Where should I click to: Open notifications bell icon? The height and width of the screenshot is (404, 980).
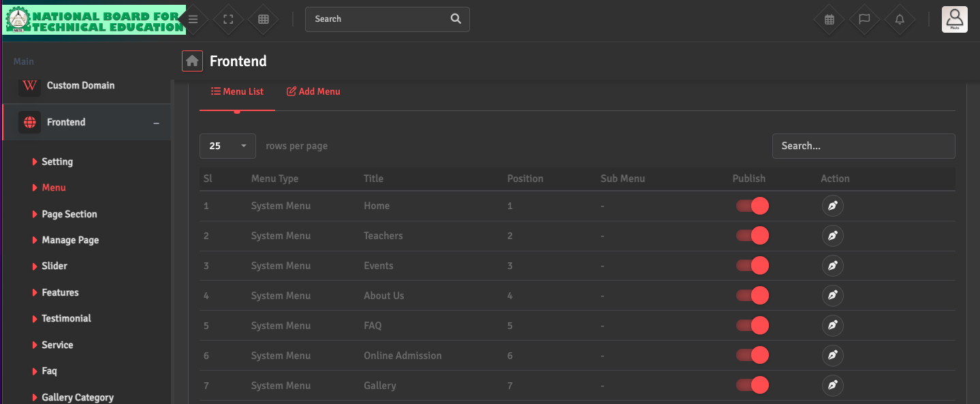(900, 19)
